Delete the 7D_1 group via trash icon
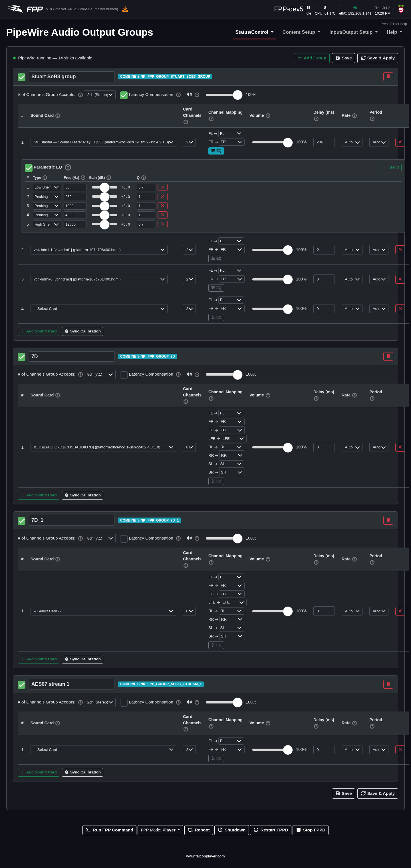This screenshot has width=411, height=868. pyautogui.click(x=388, y=520)
